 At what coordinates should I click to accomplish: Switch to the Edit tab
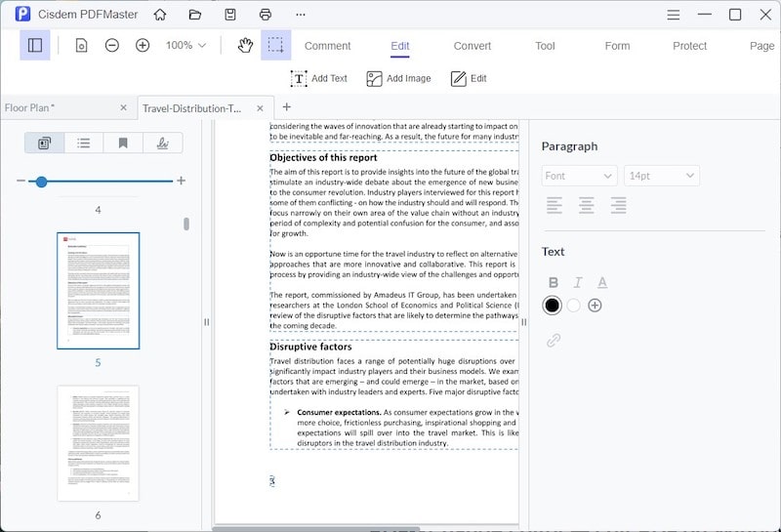point(400,46)
